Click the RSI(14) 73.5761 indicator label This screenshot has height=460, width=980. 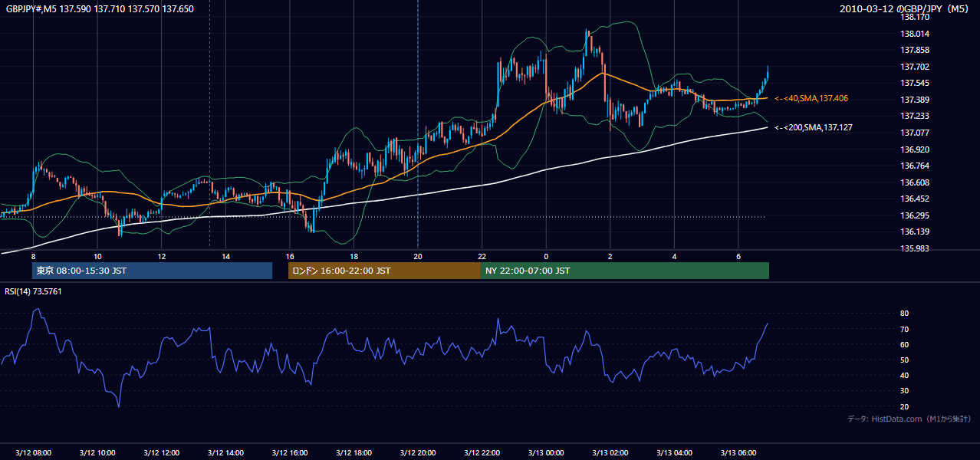click(34, 291)
